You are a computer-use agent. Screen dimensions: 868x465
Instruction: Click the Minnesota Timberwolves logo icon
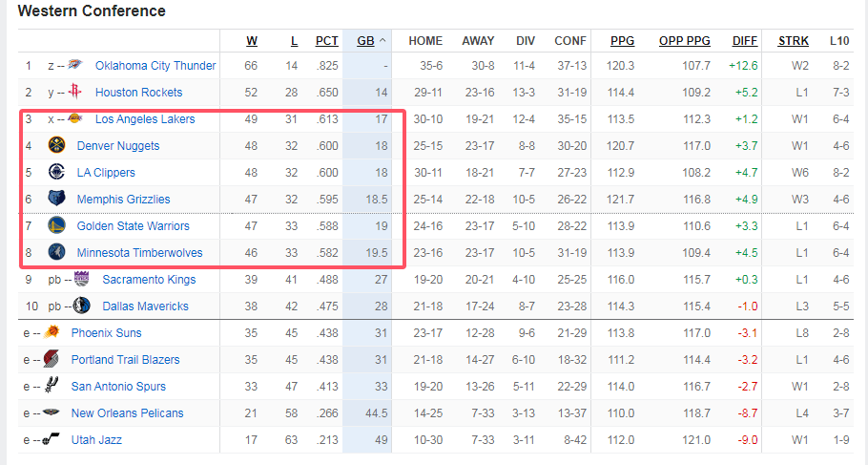click(x=56, y=252)
